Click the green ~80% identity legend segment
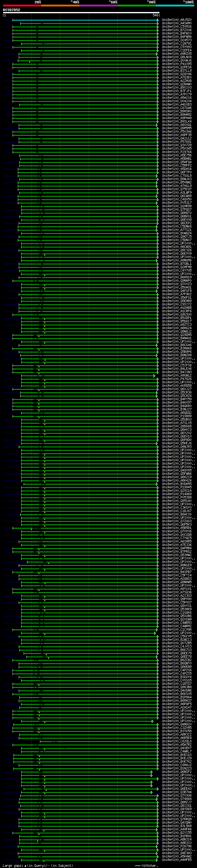The height and width of the screenshot is (868, 197). pos(137,6)
